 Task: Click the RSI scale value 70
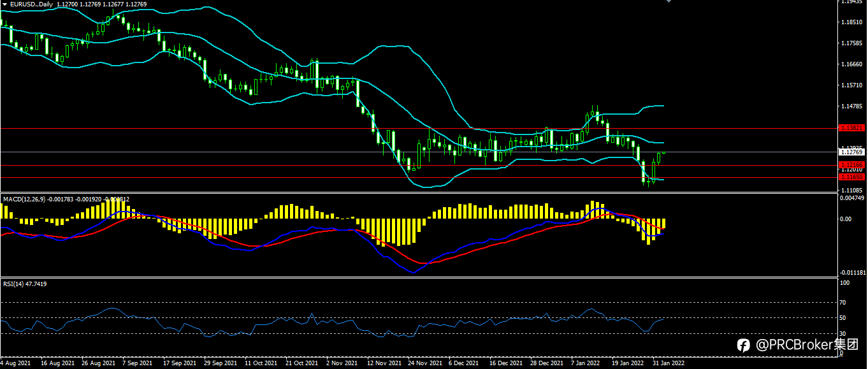[x=844, y=303]
